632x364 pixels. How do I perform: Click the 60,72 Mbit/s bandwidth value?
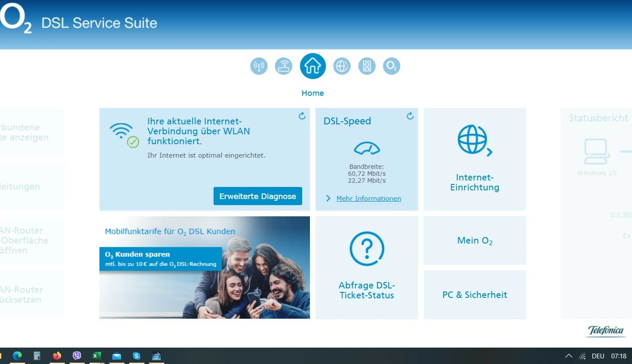coord(367,174)
